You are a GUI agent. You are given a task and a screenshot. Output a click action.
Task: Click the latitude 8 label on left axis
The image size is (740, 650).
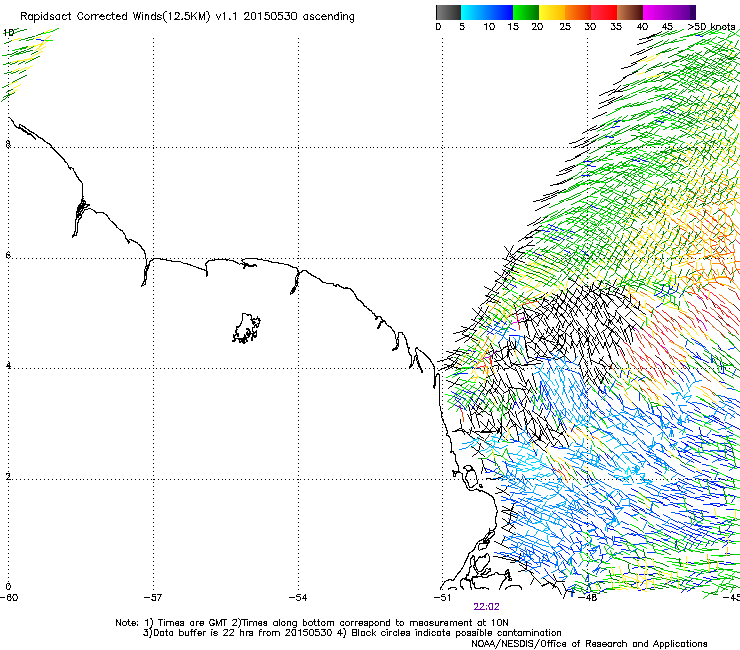[8, 144]
